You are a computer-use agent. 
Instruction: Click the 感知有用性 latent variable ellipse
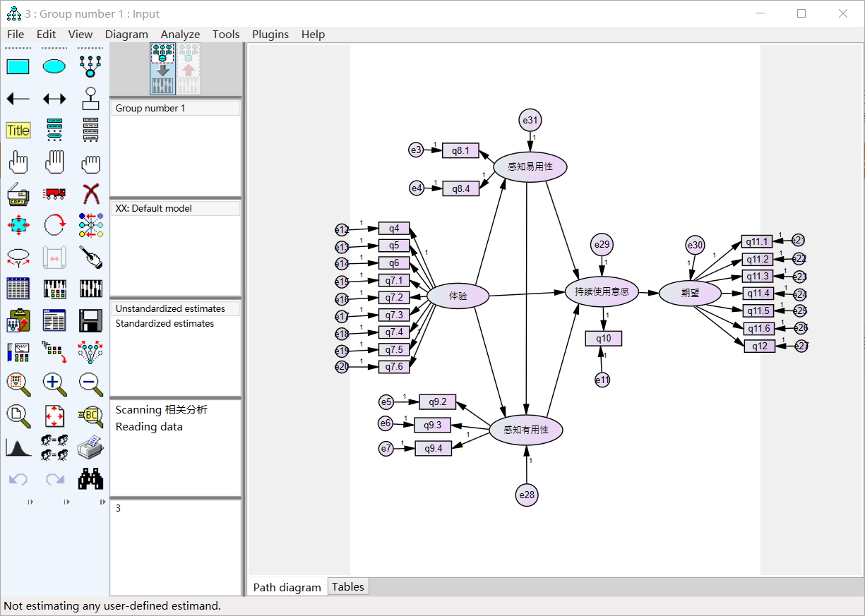point(526,430)
